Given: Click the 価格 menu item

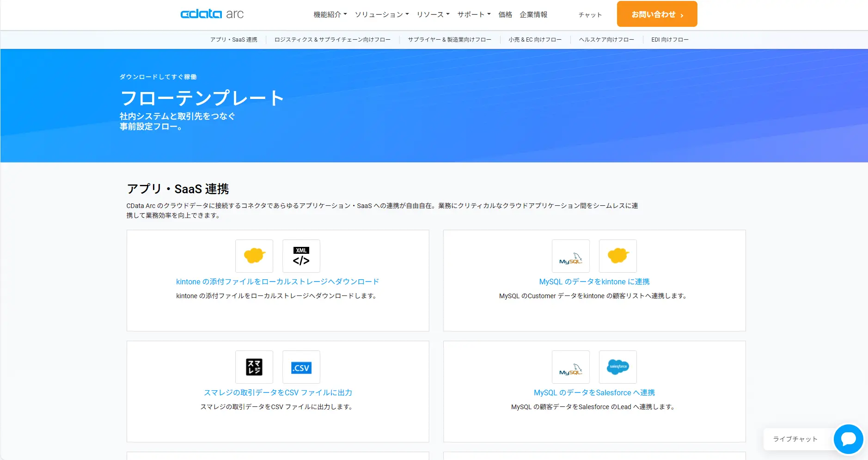Looking at the screenshot, I should [505, 14].
